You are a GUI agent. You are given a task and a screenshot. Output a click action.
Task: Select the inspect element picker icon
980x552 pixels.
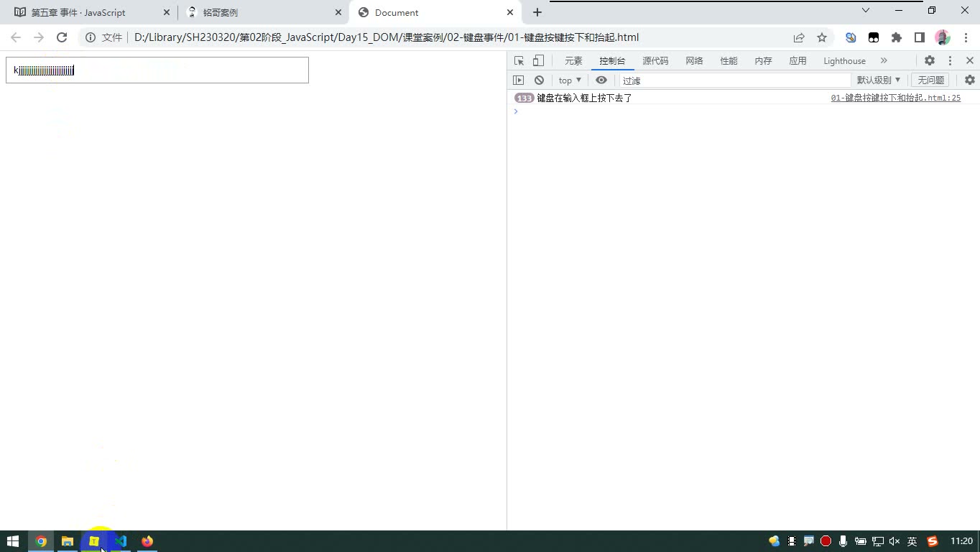519,61
